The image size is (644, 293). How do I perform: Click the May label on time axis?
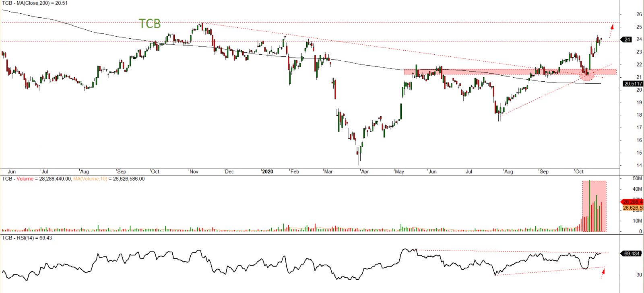click(400, 171)
